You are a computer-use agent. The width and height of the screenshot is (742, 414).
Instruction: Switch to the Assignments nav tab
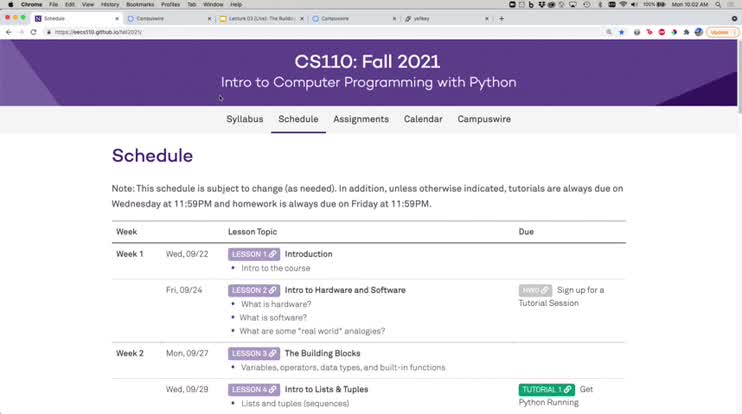pyautogui.click(x=361, y=119)
